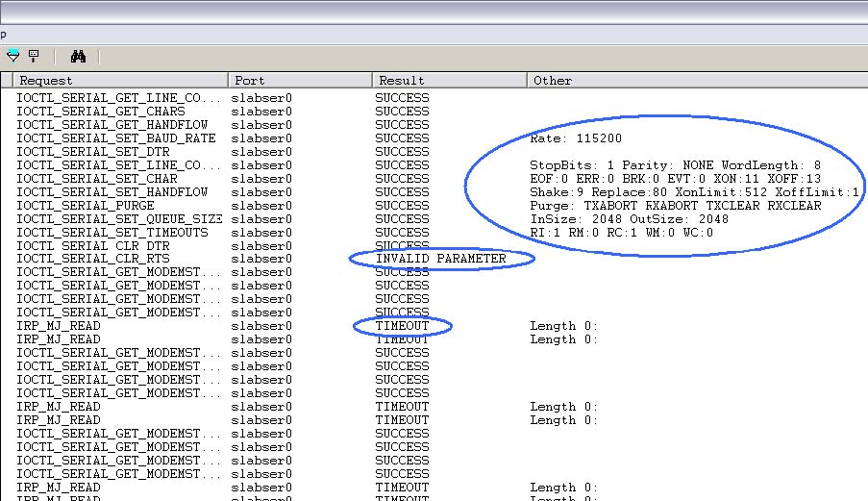Click the History Depth toolbar icon
Image resolution: width=868 pixels, height=501 pixels.
[34, 57]
